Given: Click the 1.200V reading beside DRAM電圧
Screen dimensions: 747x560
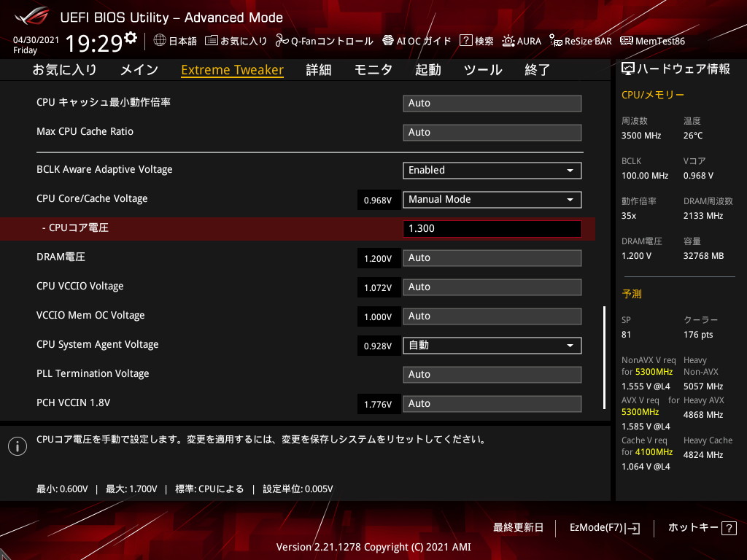Looking at the screenshot, I should [379, 258].
